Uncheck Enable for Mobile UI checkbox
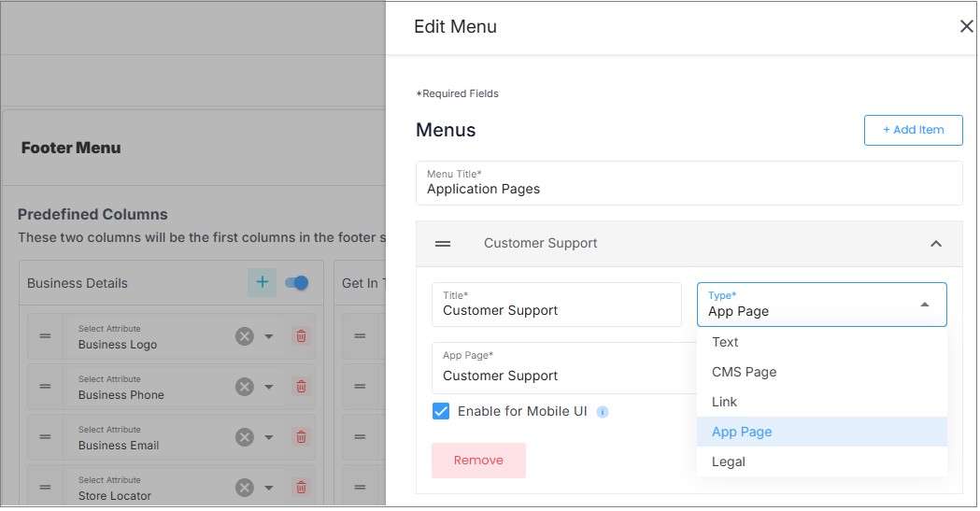 (x=441, y=412)
